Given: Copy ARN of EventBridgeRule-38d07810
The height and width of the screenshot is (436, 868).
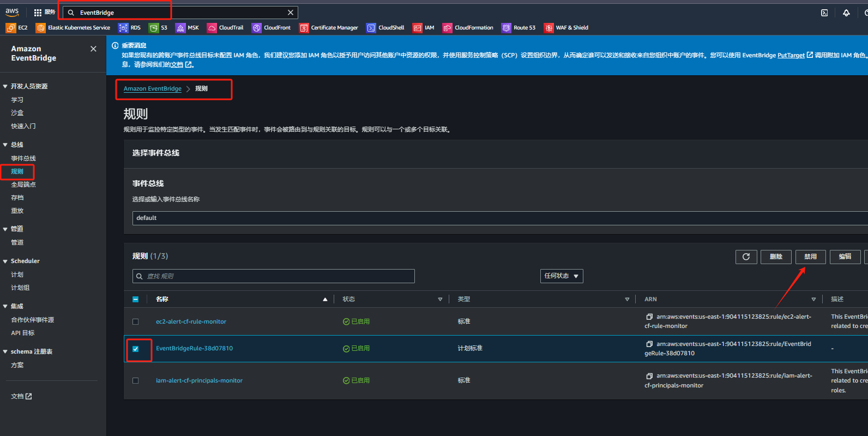Looking at the screenshot, I should 649,344.
